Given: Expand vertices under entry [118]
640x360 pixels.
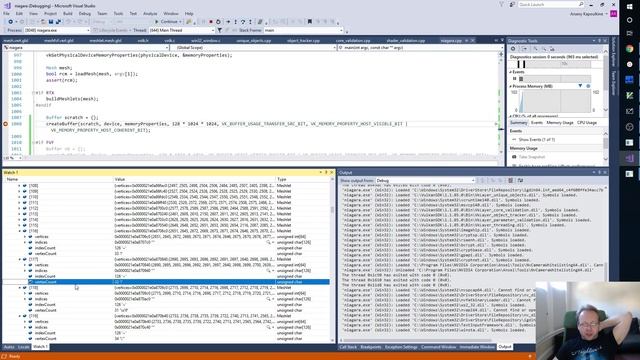Looking at the screenshot, I should (x=25, y=293).
